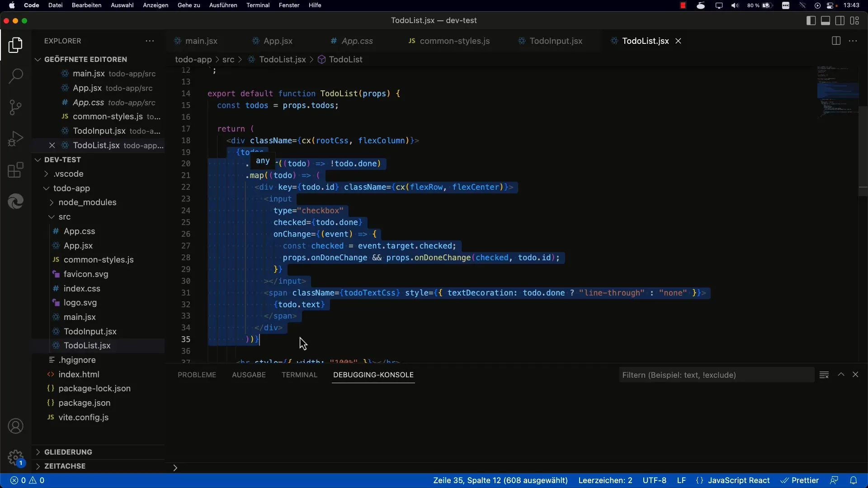Viewport: 868px width, 488px height.
Task: Open package.json in file tree
Action: 84,403
